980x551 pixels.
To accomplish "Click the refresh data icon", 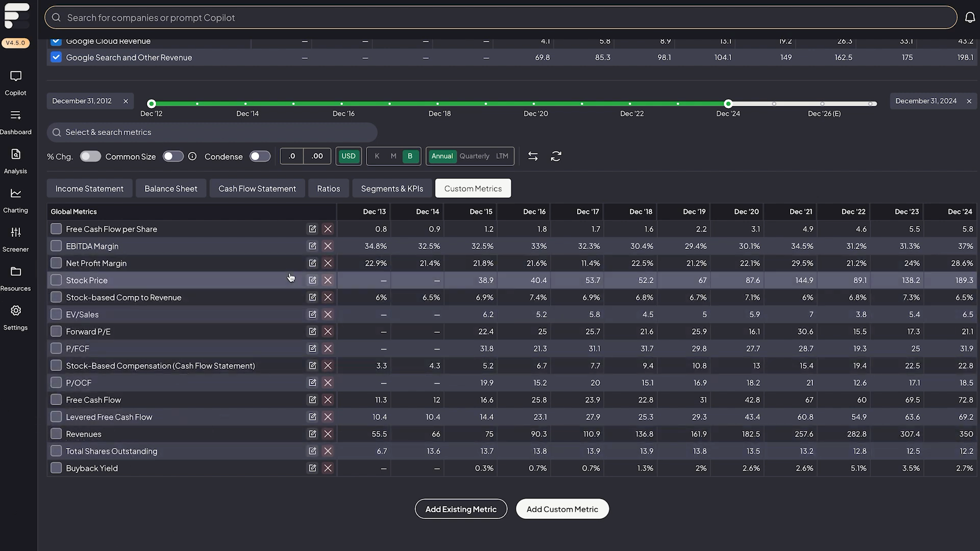I will click(x=556, y=157).
